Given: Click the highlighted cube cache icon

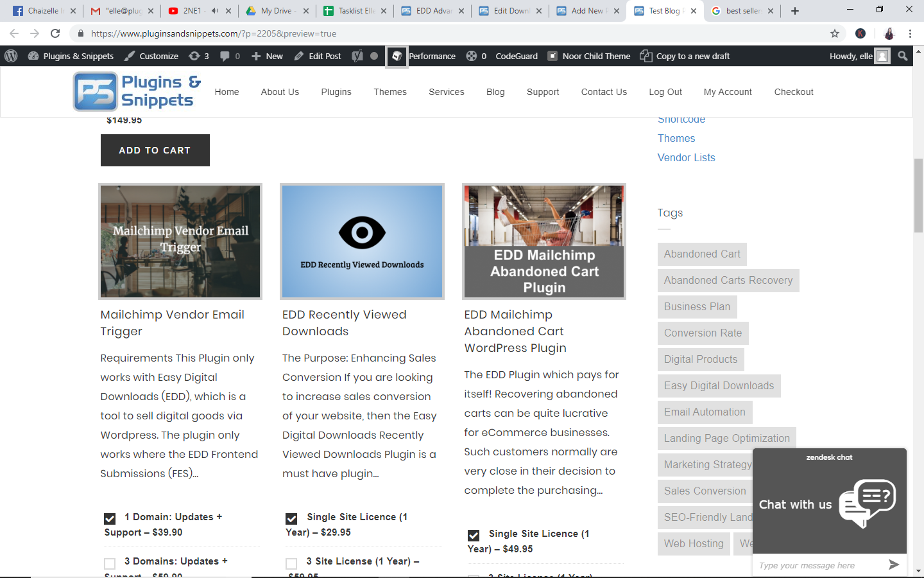Looking at the screenshot, I should [397, 56].
